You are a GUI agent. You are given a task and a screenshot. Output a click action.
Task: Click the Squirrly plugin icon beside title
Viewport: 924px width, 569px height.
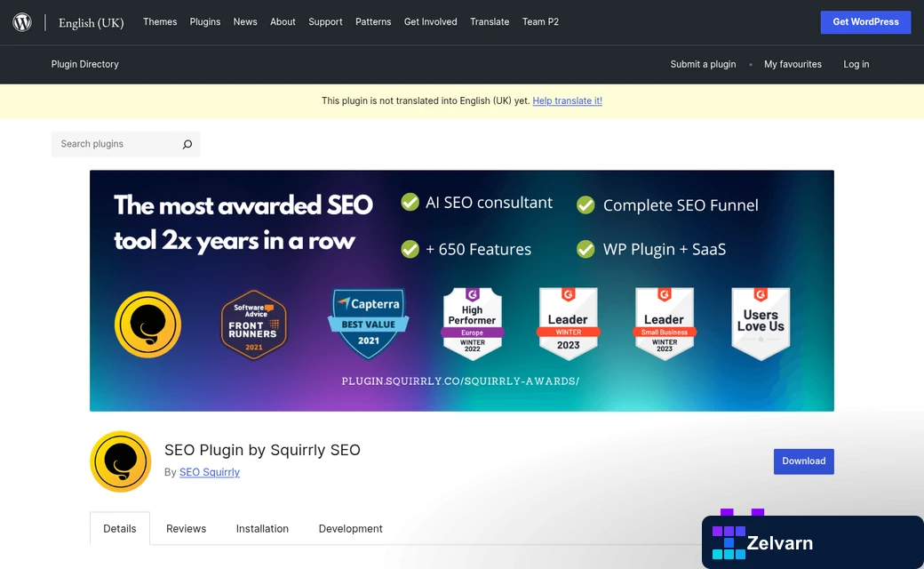click(121, 461)
